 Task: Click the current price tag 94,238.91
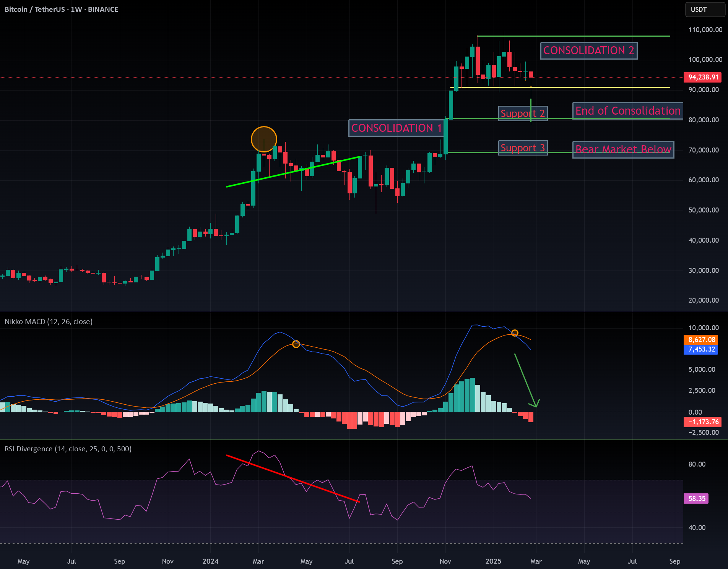point(703,77)
